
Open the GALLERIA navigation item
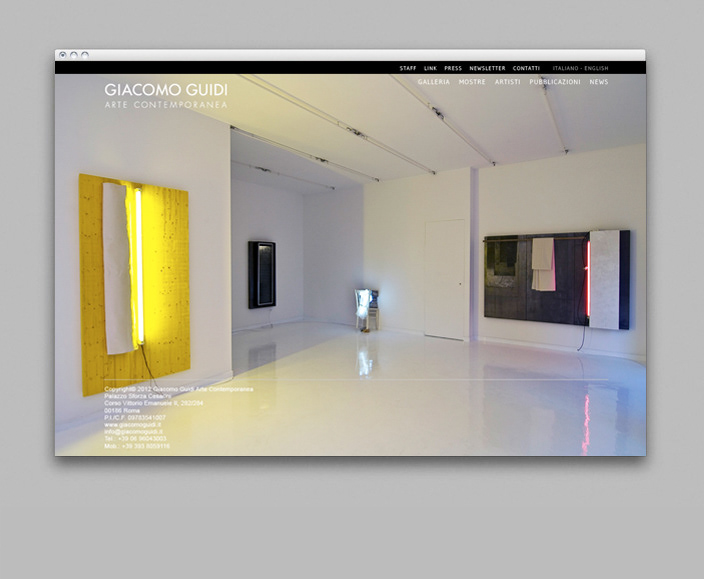pyautogui.click(x=434, y=82)
